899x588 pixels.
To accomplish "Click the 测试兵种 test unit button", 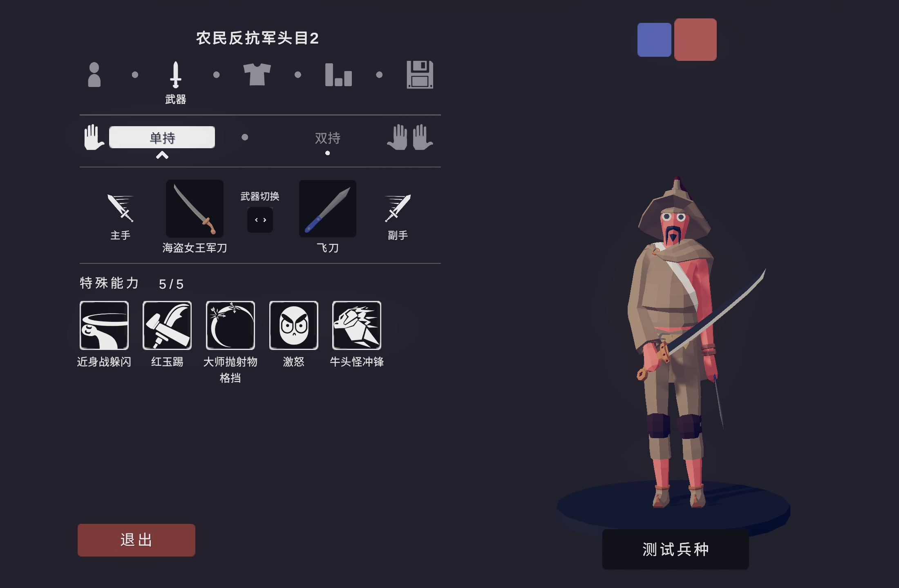I will pyautogui.click(x=675, y=549).
